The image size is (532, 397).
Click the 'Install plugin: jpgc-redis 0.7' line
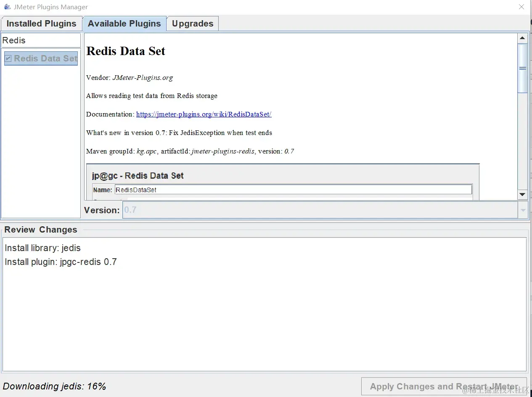[x=61, y=262]
